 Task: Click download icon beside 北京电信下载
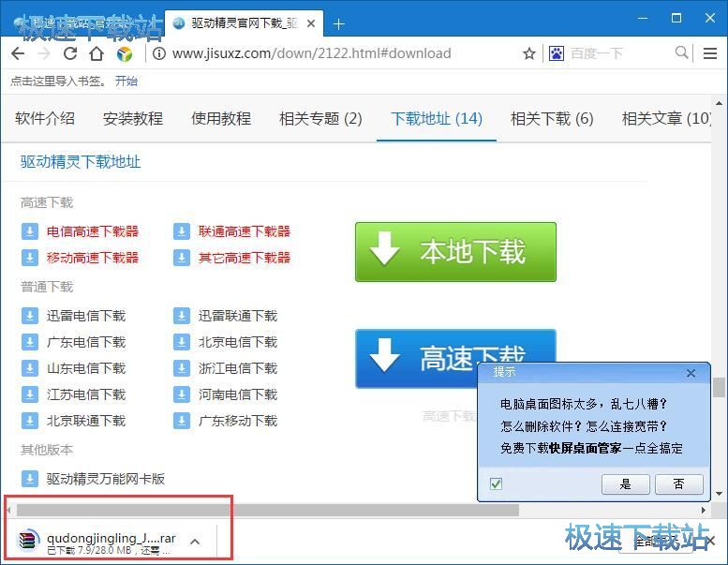click(x=182, y=342)
